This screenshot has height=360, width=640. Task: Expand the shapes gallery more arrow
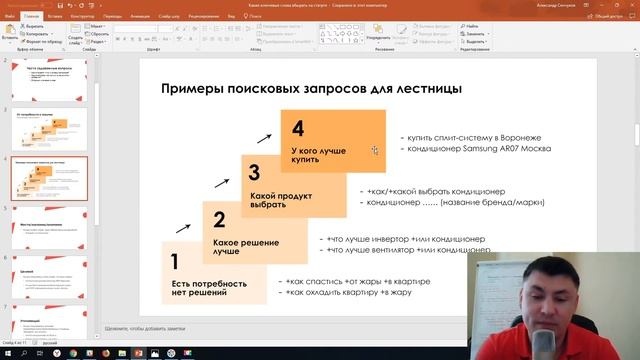click(x=362, y=41)
